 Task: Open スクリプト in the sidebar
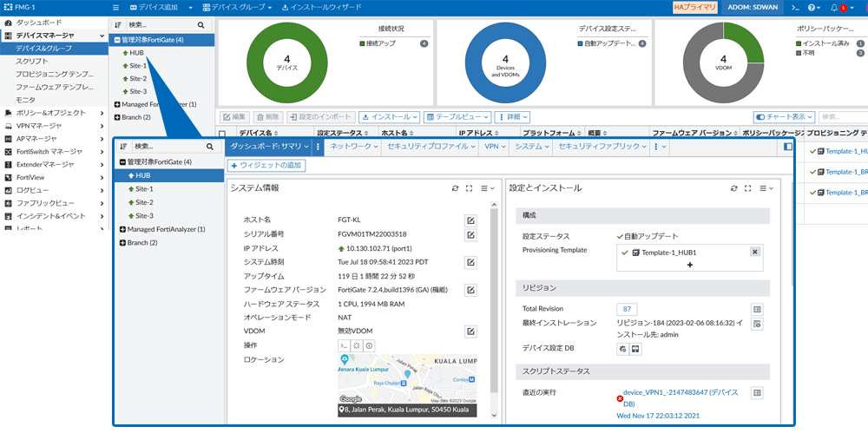click(32, 62)
